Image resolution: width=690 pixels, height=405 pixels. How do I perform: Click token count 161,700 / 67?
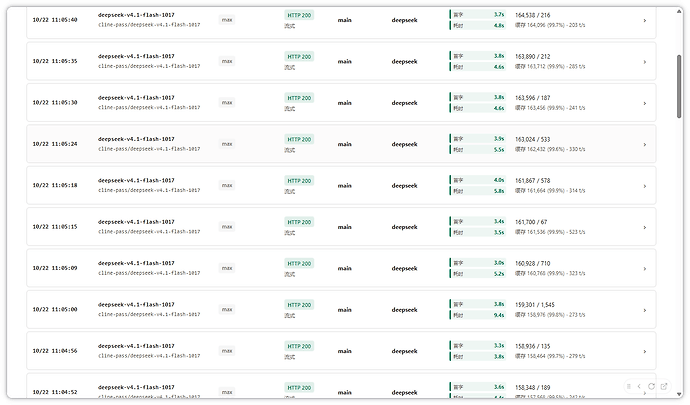[531, 222]
